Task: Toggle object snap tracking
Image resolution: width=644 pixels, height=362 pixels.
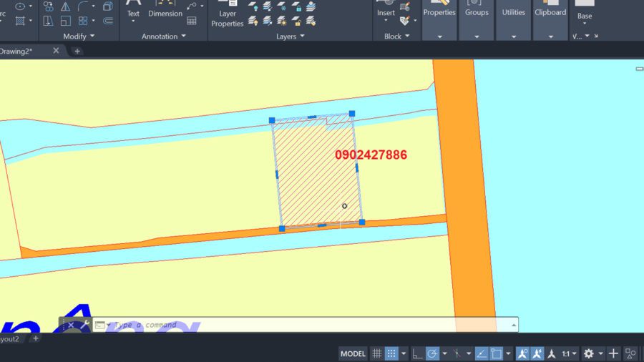Action: [481, 353]
